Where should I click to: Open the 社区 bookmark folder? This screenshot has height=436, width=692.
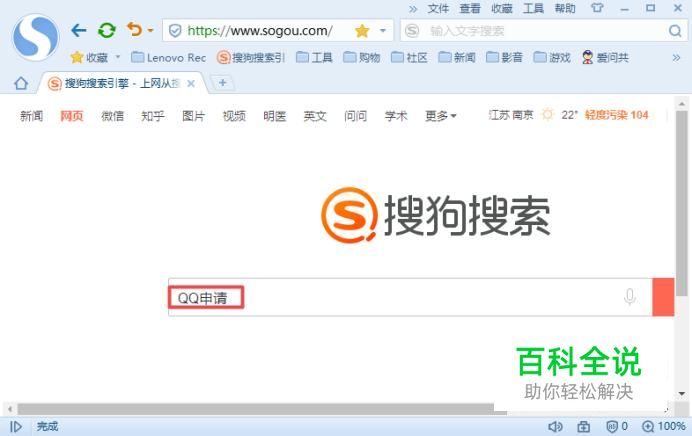point(409,57)
